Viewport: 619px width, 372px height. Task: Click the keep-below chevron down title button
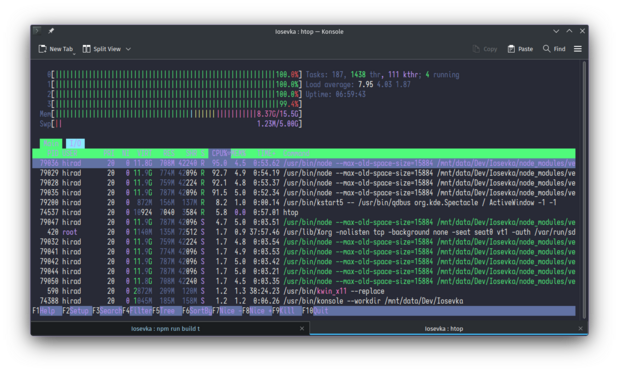coord(556,31)
